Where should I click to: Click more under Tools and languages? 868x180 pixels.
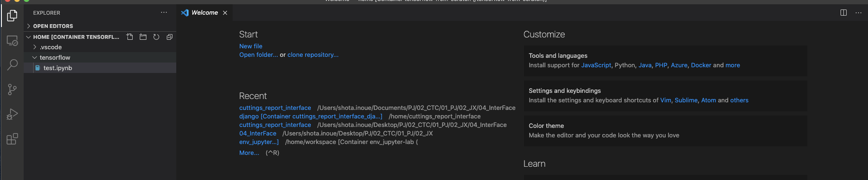[x=732, y=65]
